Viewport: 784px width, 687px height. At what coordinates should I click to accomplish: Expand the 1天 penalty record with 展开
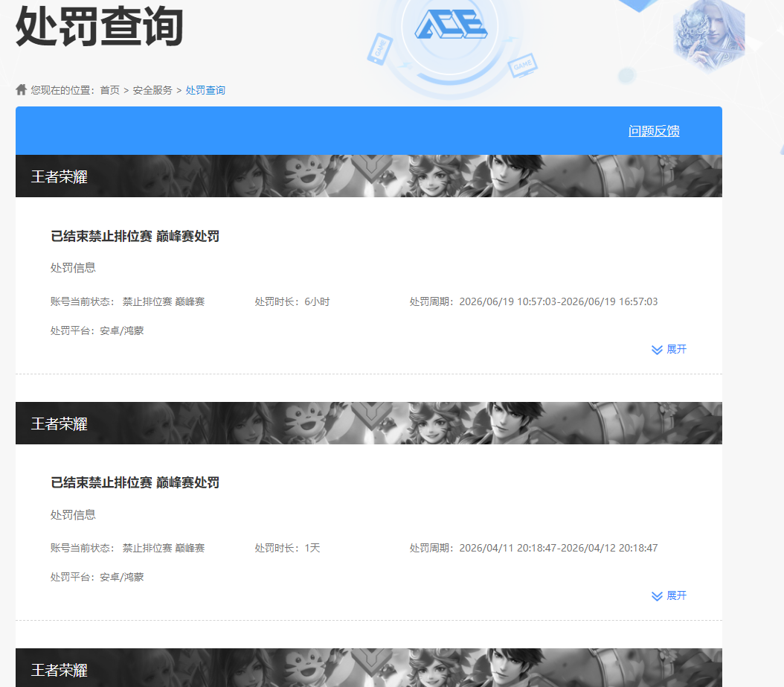pyautogui.click(x=669, y=596)
